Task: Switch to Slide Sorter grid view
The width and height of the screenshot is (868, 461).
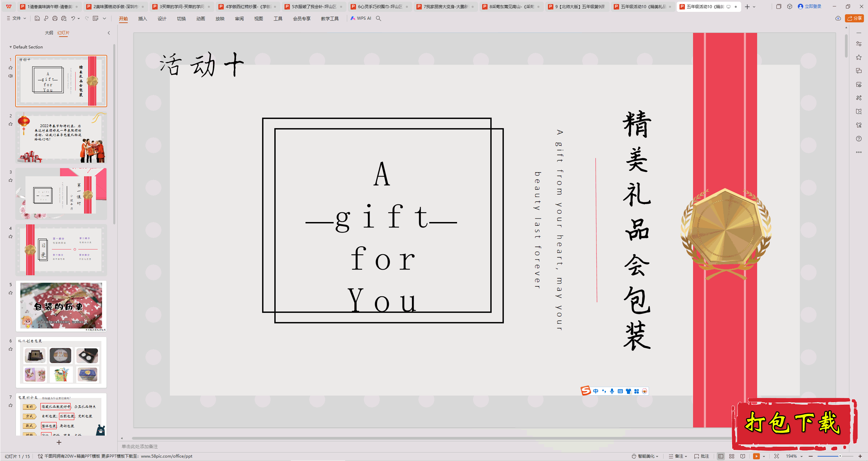Action: click(732, 456)
